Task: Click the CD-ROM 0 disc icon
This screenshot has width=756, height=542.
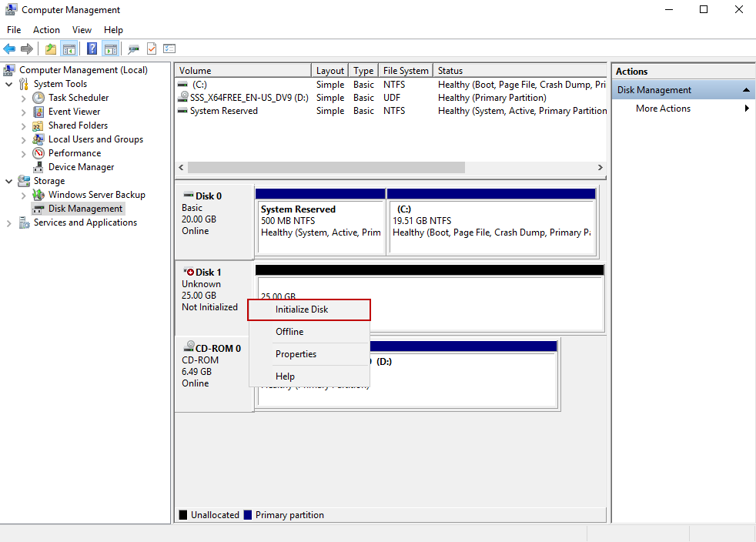Action: [189, 346]
